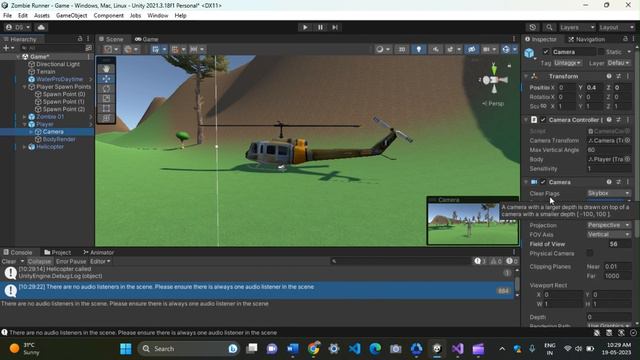
Task: Lock the Hierarchy panel
Action: [80, 39]
